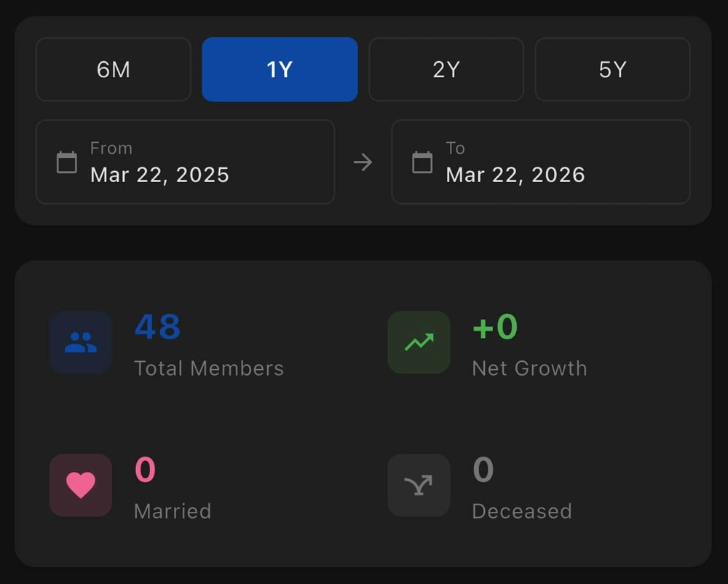Click the green arrow inside Net Growth badge

419,342
